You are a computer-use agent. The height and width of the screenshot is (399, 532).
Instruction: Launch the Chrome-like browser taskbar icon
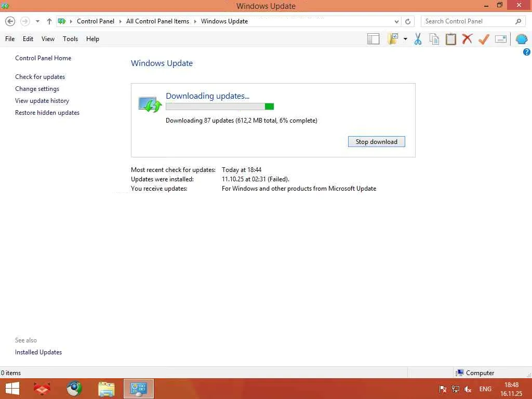pos(74,389)
